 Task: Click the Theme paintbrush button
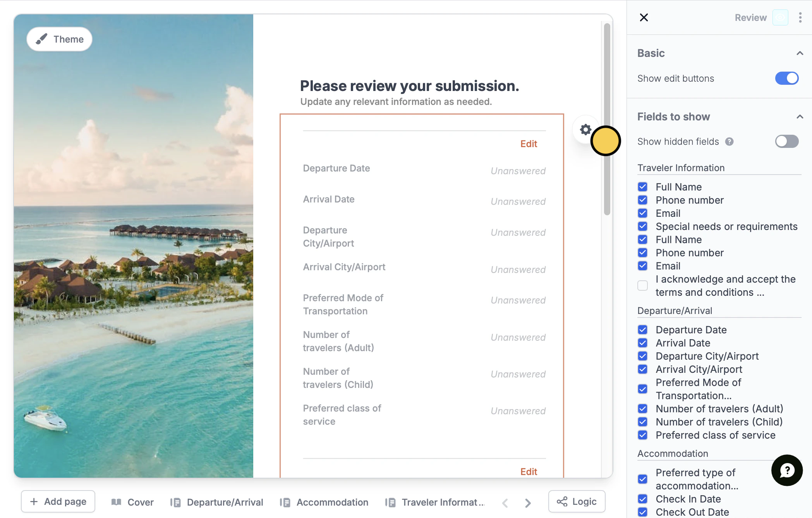point(59,39)
